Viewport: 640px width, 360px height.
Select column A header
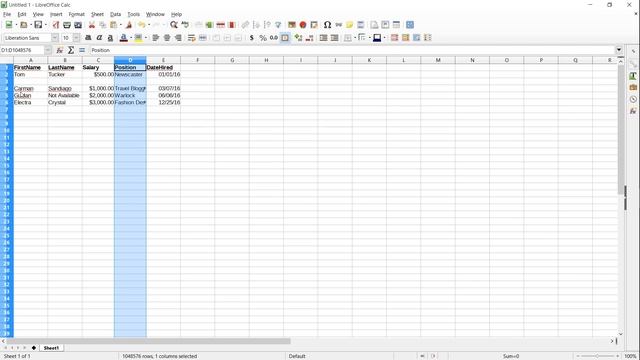31,60
